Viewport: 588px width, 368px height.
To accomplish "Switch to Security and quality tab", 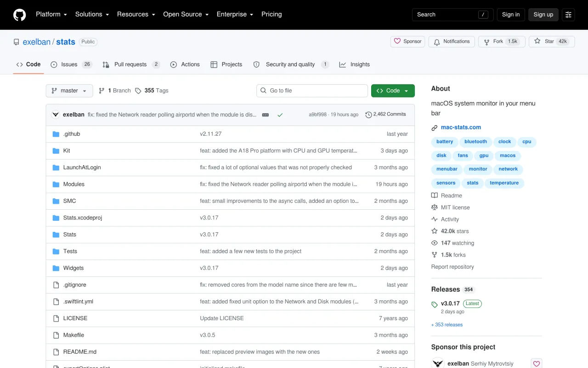I will (291, 64).
